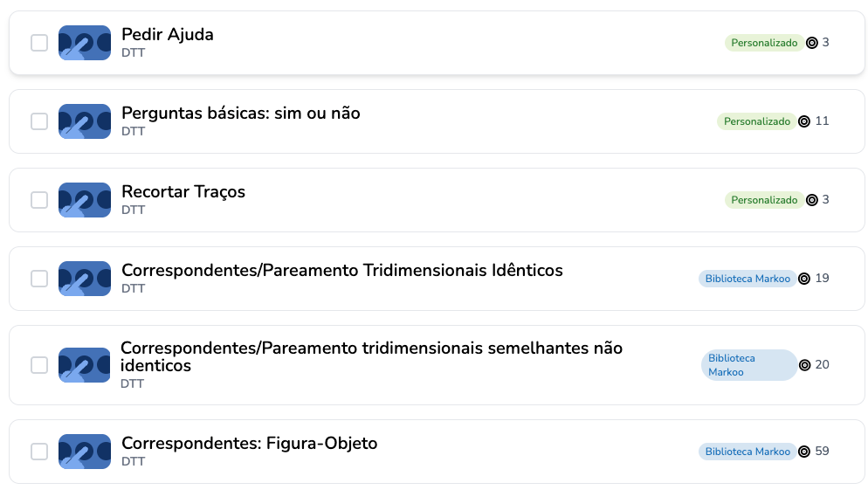Open Perguntas básicas: sim ou não program
The width and height of the screenshot is (868, 490).
coord(241,114)
